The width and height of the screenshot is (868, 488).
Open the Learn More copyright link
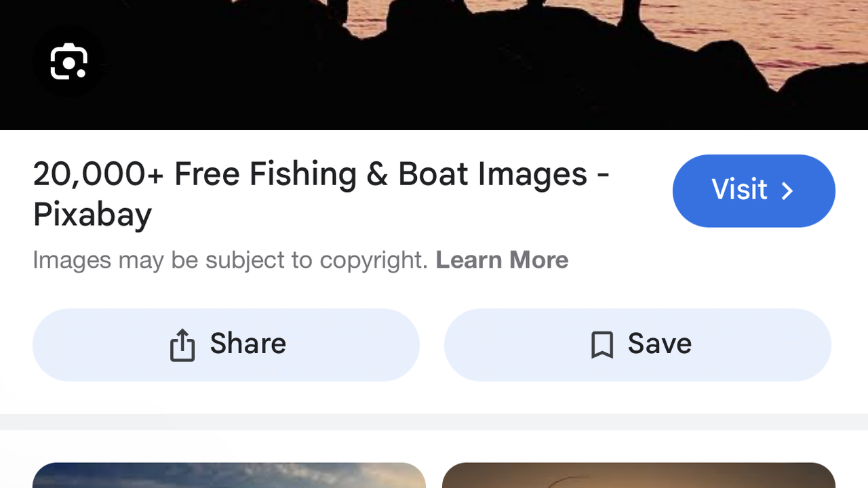[502, 260]
